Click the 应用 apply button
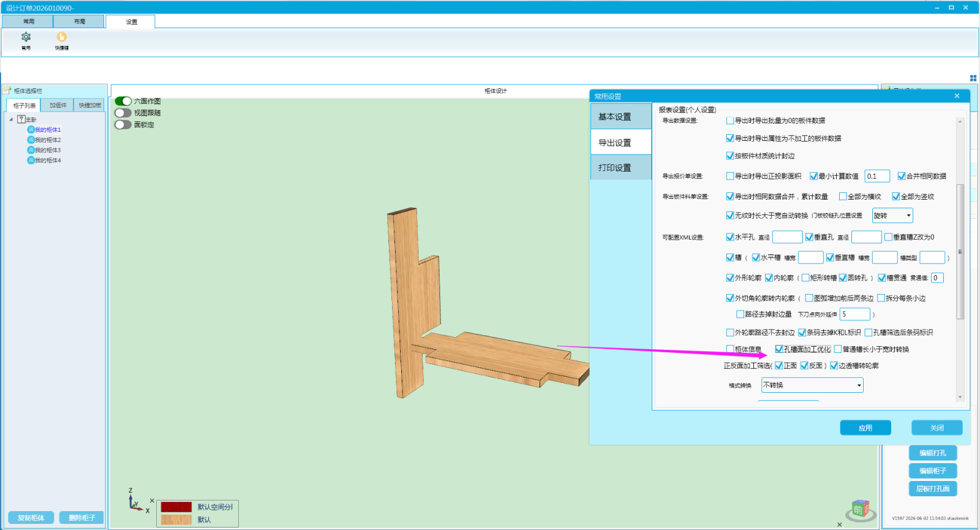 point(865,428)
